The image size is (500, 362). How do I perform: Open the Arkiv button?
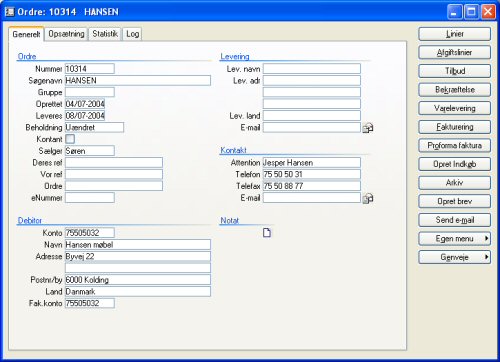point(455,183)
